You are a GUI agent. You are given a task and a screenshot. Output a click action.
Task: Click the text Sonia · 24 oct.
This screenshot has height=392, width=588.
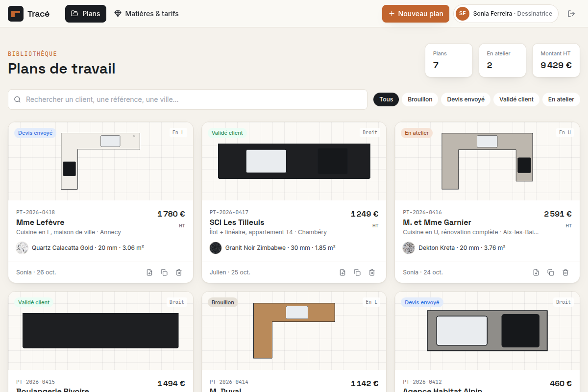click(x=423, y=272)
